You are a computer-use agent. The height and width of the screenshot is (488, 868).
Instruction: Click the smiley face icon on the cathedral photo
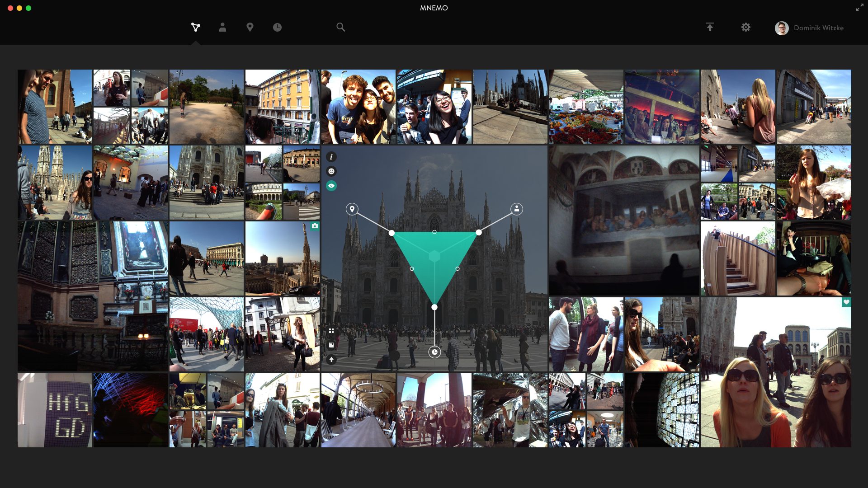[x=331, y=171]
